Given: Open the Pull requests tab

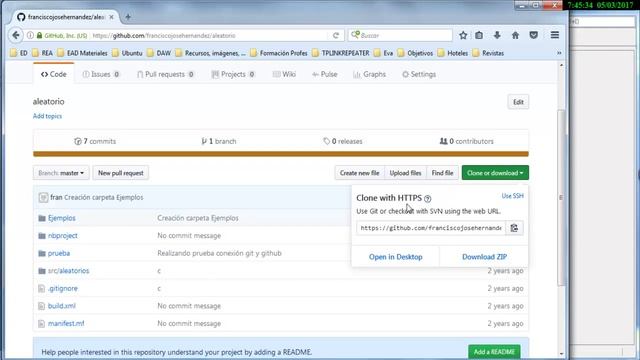Looking at the screenshot, I should (x=165, y=74).
